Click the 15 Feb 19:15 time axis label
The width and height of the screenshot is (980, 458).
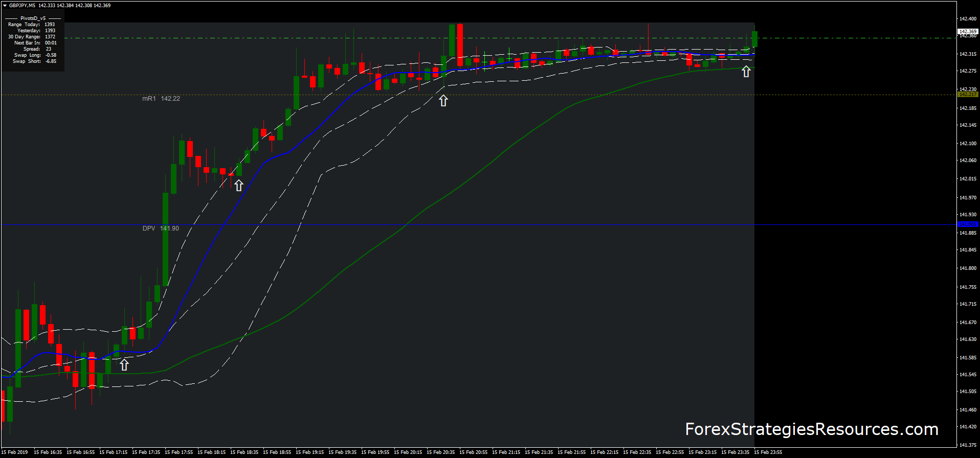click(x=309, y=452)
